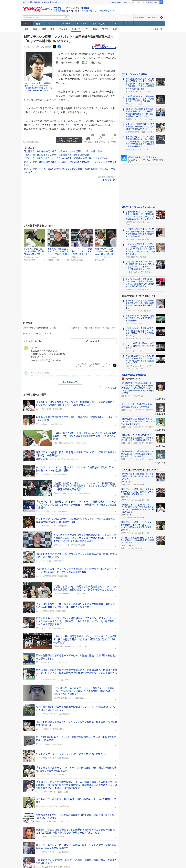Screen dimensions: 186x868
Task: Open the 地域 category tab
Action: pyautogui.click(x=114, y=29)
